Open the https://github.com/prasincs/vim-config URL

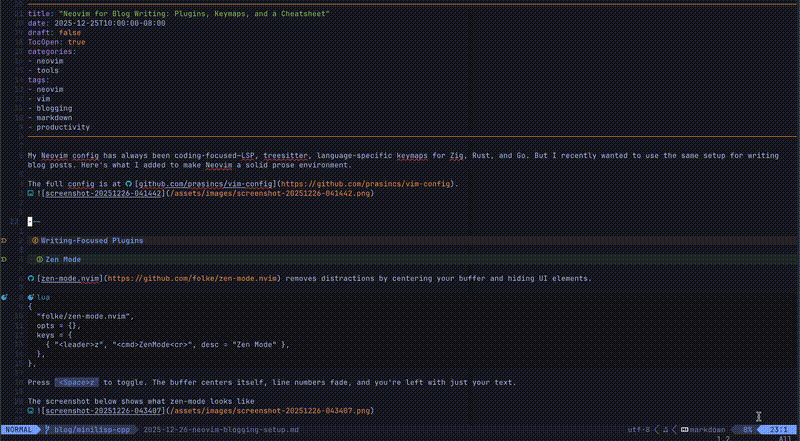pos(366,184)
